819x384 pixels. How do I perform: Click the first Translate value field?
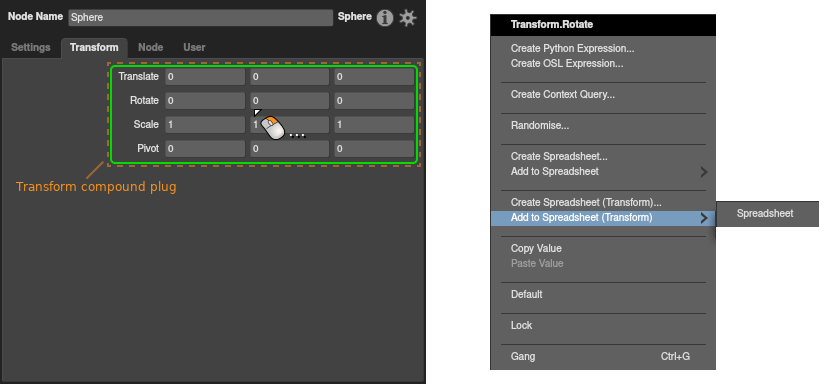205,77
